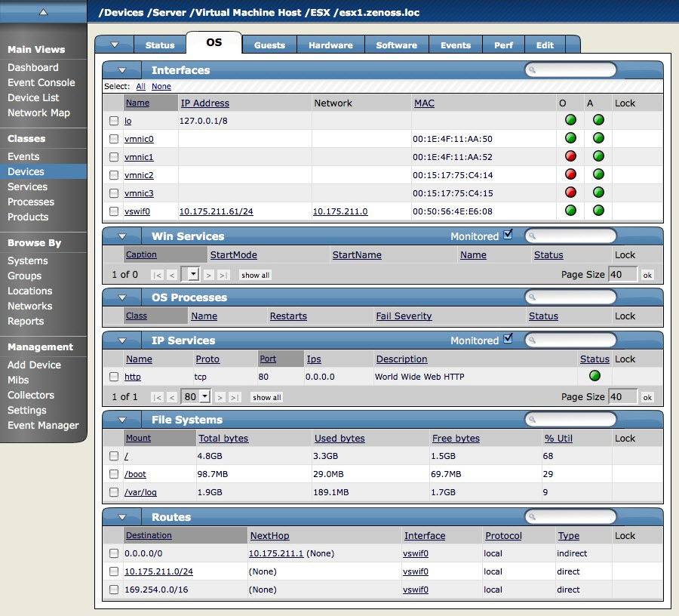Open the Interfaces panel dropdown menu arrow
Screen dimensions: 679x616
(x=122, y=70)
